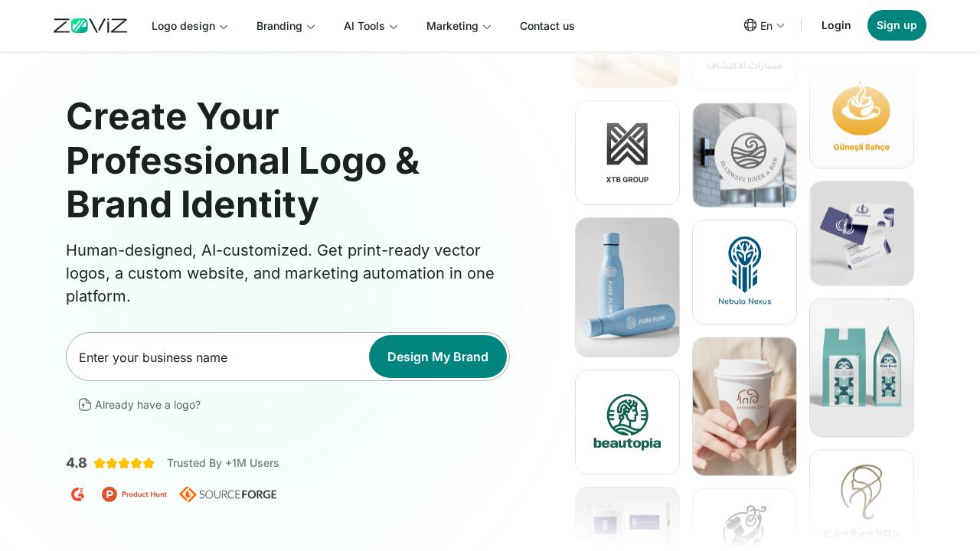Click the business name input field
The height and width of the screenshot is (551, 980).
(x=218, y=357)
